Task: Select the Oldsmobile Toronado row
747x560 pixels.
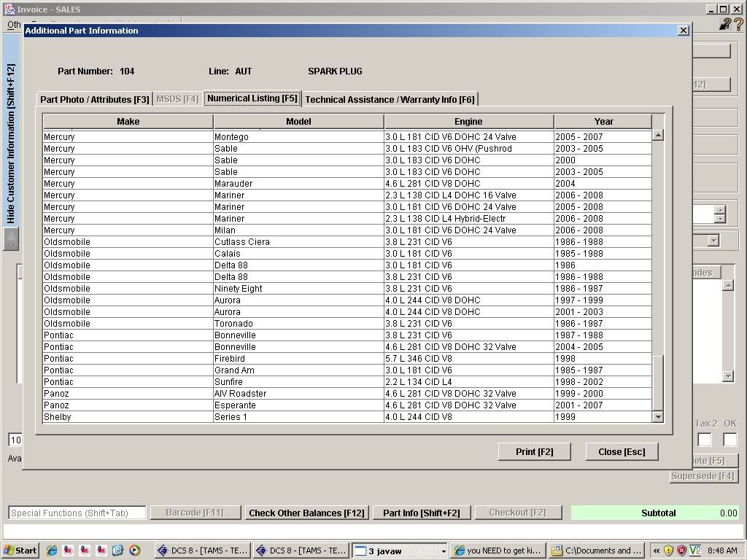Action: tap(347, 323)
